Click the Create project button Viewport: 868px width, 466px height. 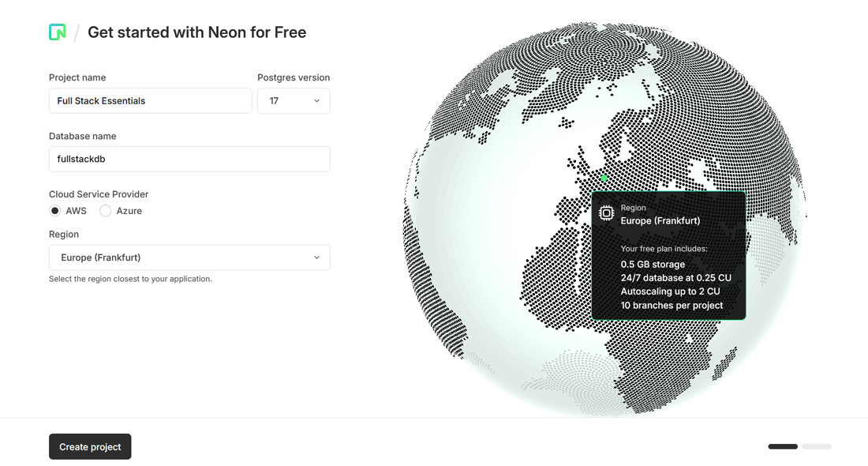point(90,446)
